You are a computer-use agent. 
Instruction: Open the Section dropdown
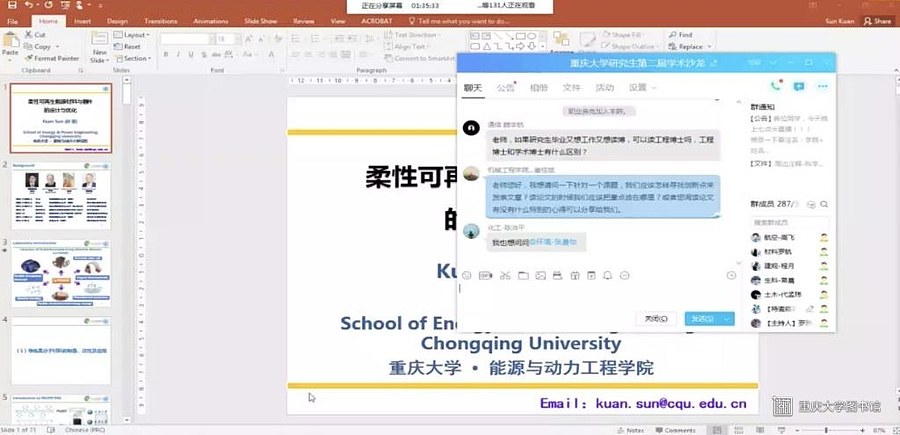click(133, 58)
